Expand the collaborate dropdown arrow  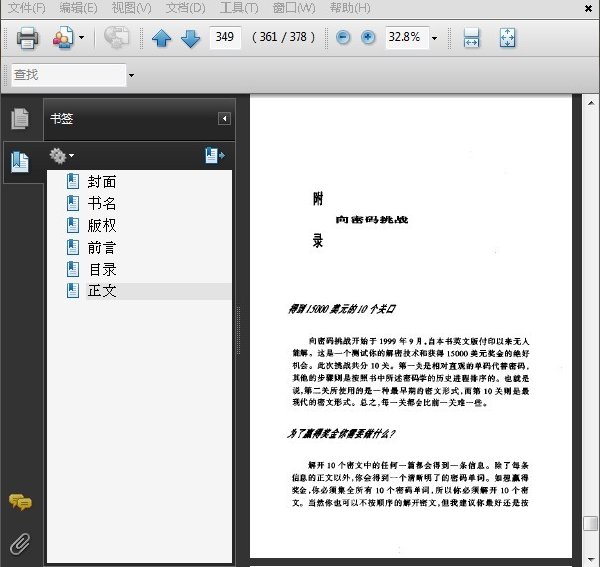click(82, 37)
